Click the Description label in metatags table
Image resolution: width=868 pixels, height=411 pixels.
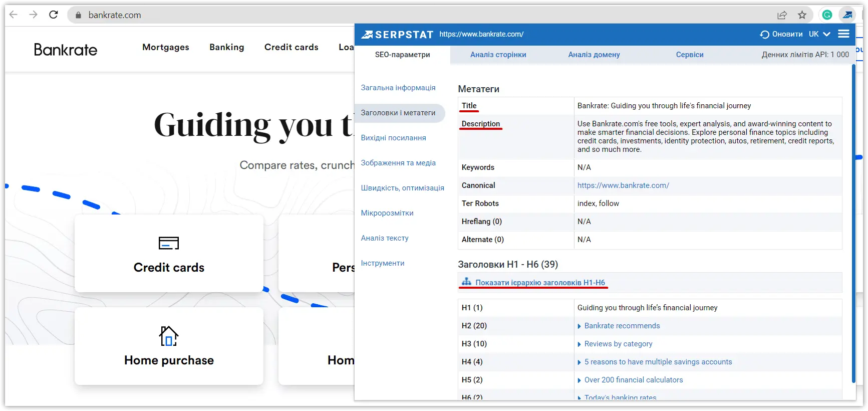pyautogui.click(x=480, y=124)
